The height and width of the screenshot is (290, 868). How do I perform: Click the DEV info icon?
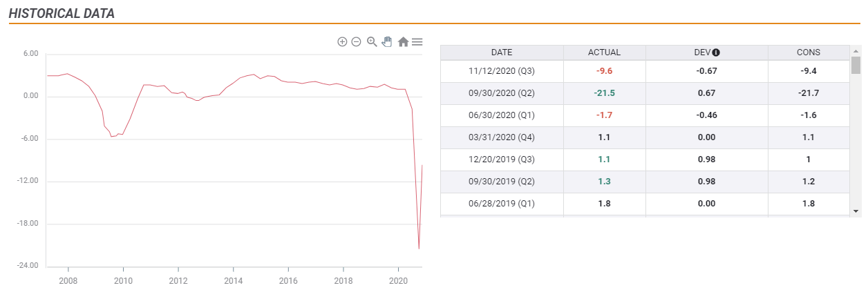coord(716,52)
